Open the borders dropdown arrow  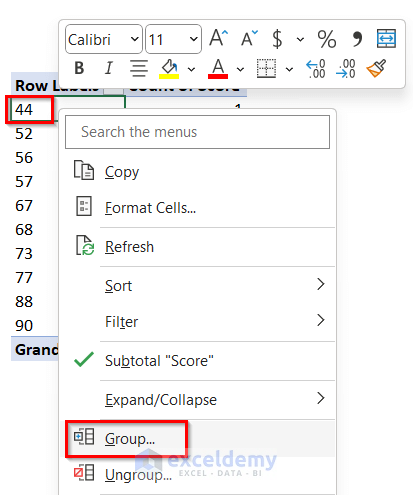289,69
